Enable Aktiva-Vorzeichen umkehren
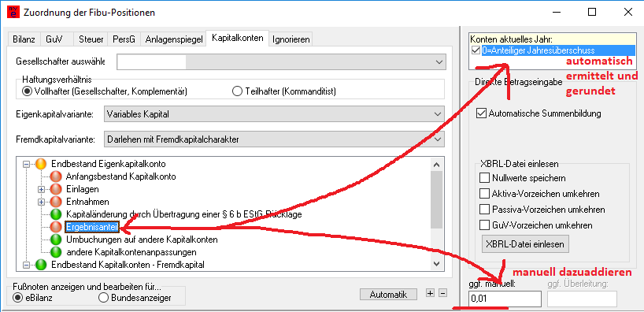This screenshot has height=312, width=644. pyautogui.click(x=485, y=194)
